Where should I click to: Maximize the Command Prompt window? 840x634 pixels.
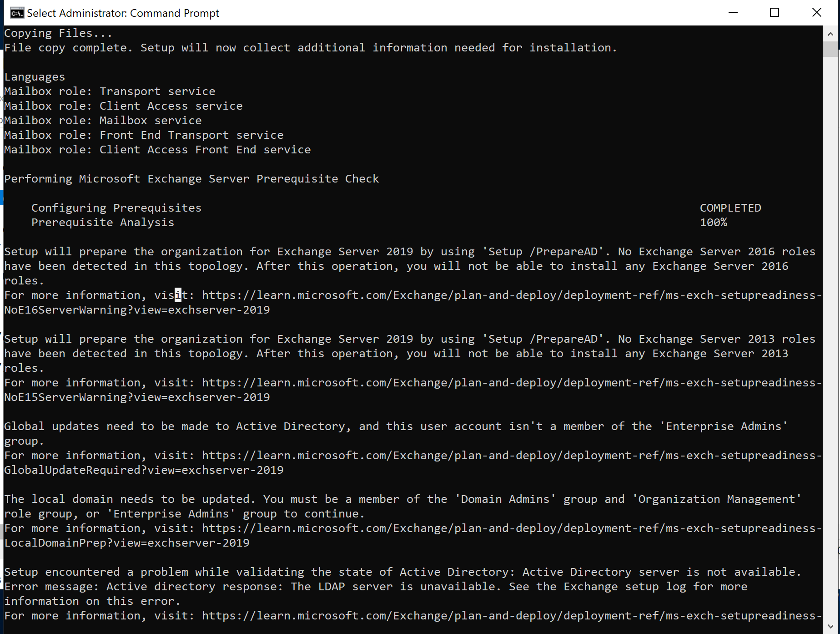coord(775,12)
